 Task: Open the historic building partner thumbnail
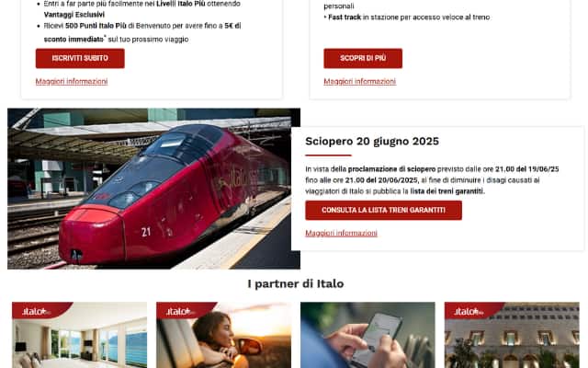pos(512,335)
